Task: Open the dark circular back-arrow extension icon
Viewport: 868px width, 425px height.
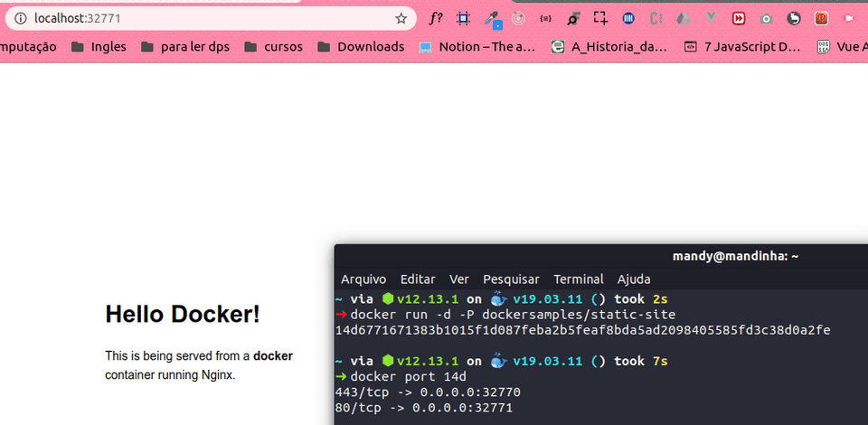Action: pos(794,19)
